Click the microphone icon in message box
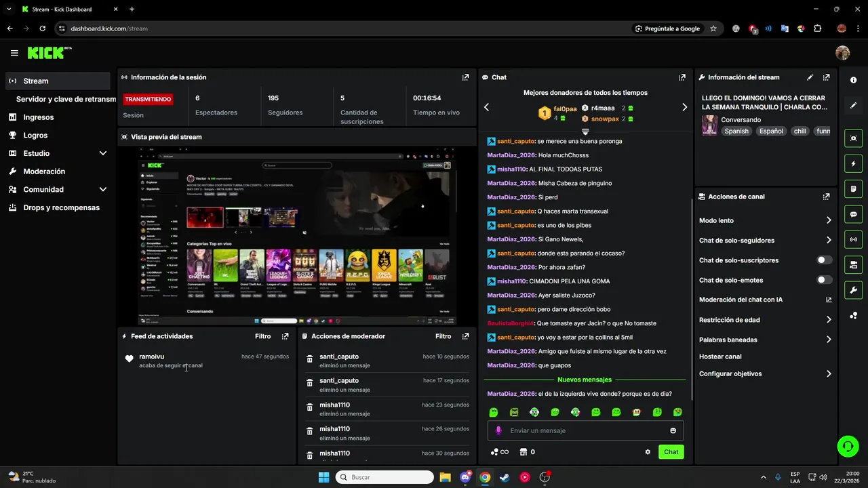Screen dimensions: 868x488 tap(498, 430)
